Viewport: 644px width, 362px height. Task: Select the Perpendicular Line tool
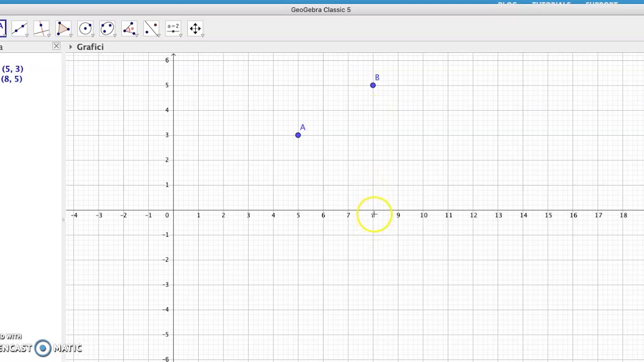[x=41, y=28]
